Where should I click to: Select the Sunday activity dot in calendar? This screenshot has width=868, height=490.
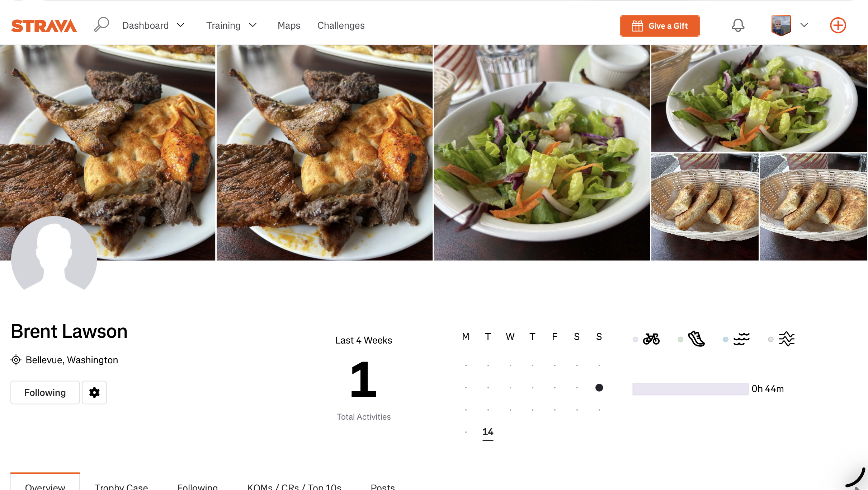[599, 388]
